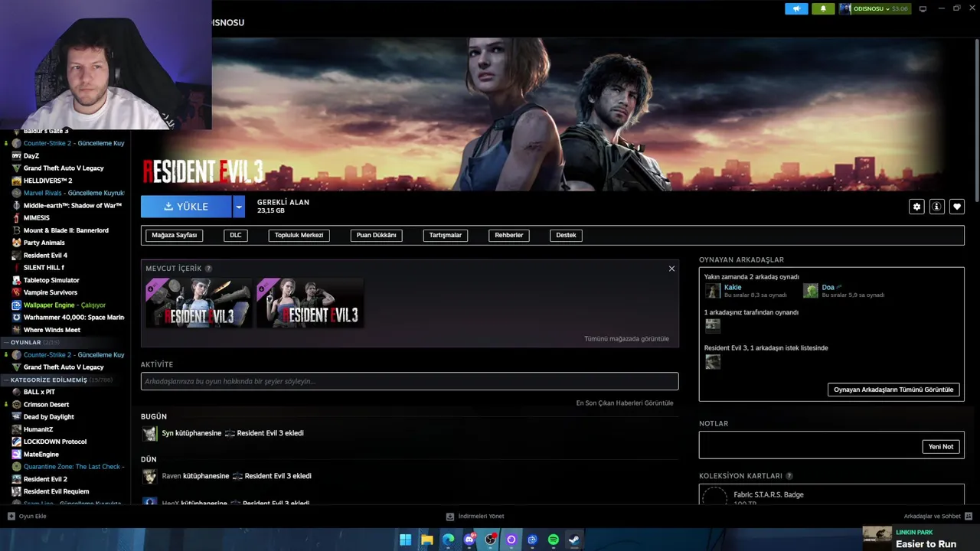Viewport: 980px width, 551px height.
Task: Click the Raven user avatar under Dün
Action: click(149, 477)
